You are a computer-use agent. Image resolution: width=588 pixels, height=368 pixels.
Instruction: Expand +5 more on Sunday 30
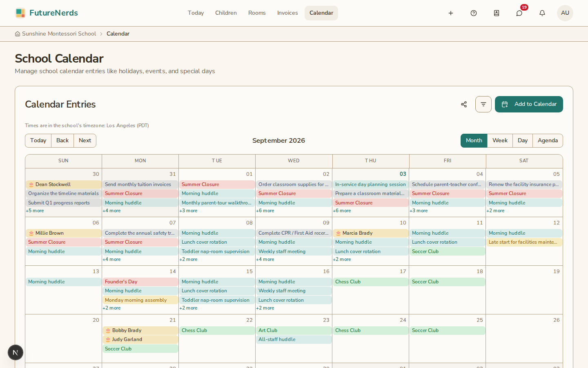[35, 211]
